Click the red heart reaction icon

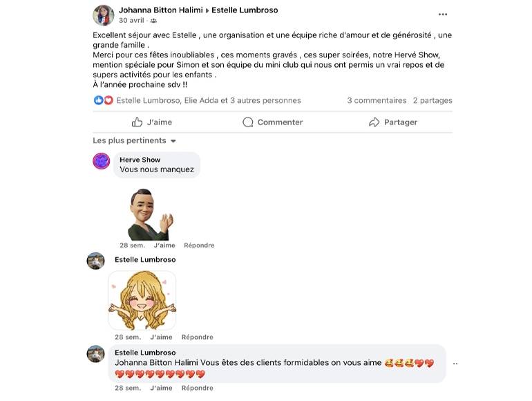click(x=108, y=100)
